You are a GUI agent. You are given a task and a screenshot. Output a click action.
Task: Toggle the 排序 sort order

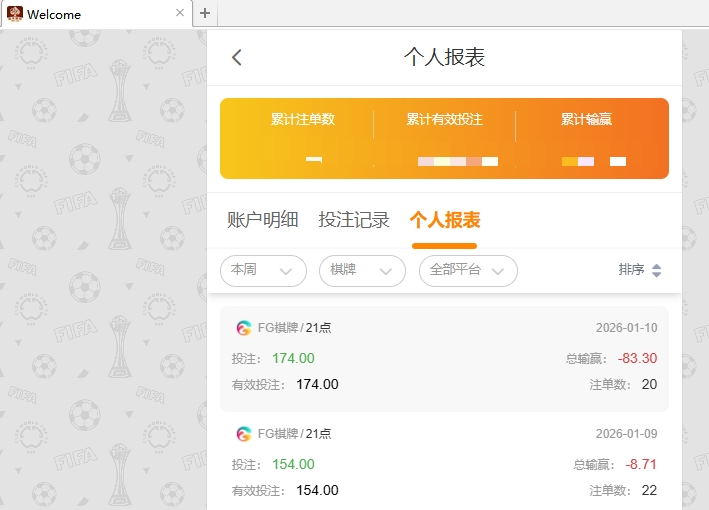coord(640,270)
